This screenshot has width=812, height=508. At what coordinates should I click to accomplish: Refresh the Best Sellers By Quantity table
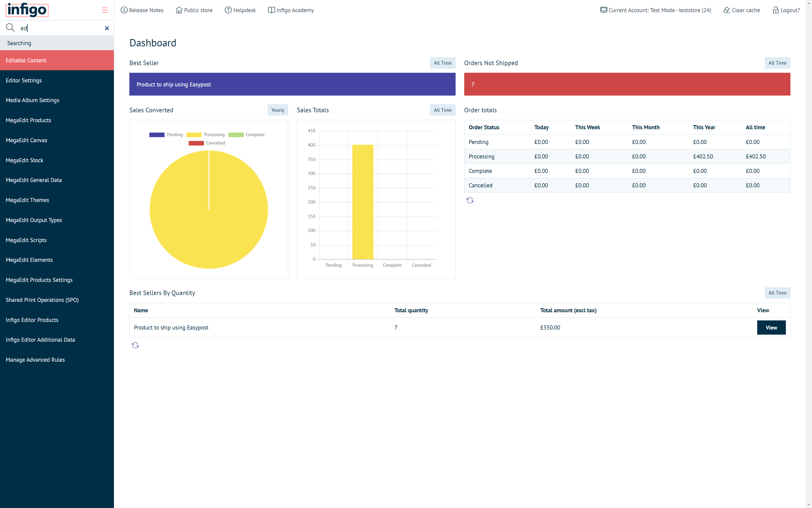(135, 346)
